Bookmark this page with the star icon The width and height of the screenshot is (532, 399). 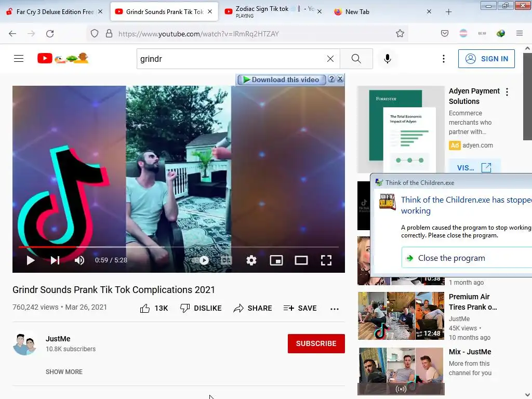tap(400, 33)
